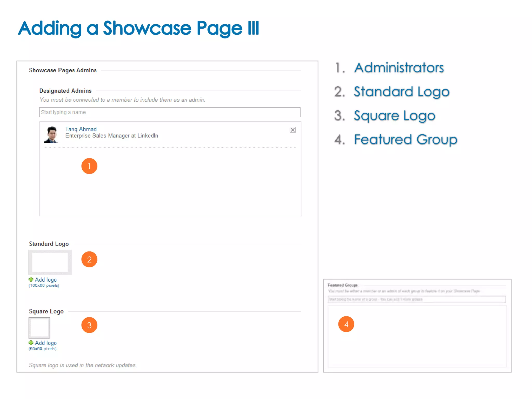Screen dimensions: 532x399
Task: Click the 'Standard Logo' numbered list item
Action: pyautogui.click(x=402, y=92)
